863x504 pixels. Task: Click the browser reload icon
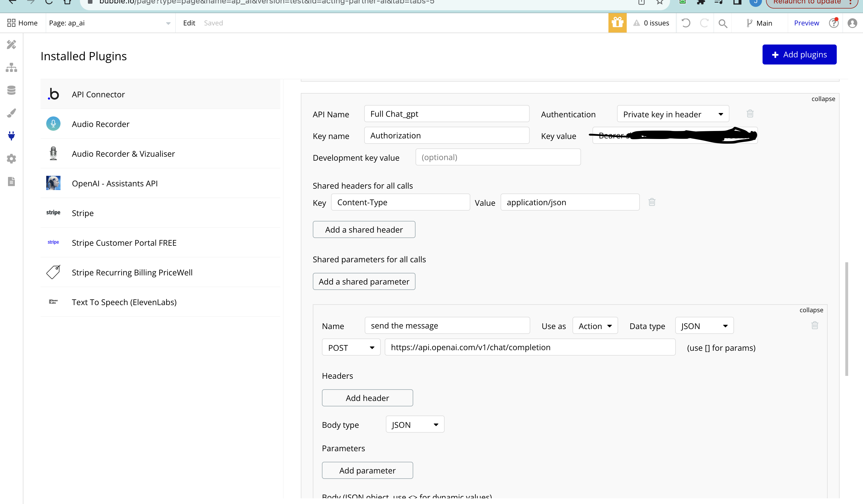pos(49,2)
